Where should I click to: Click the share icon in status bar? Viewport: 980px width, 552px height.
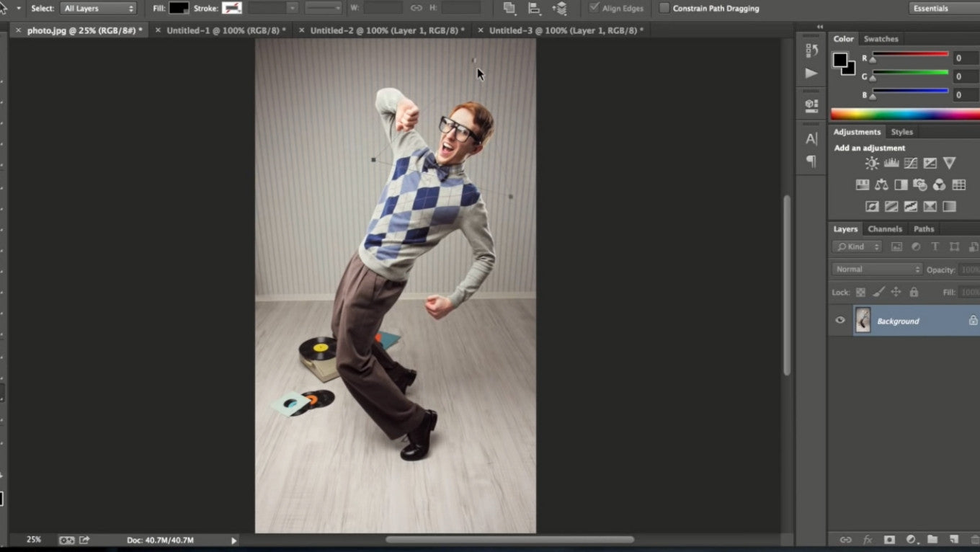click(84, 540)
